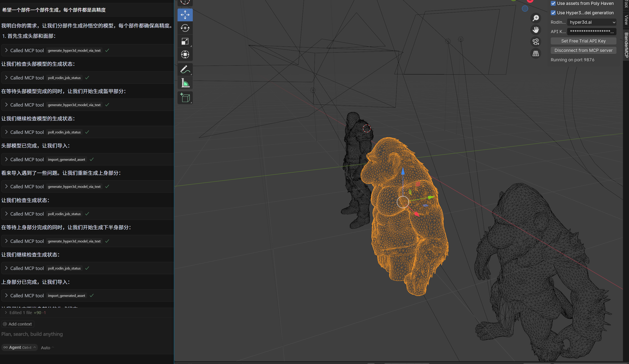
Task: Select the Measure tool
Action: pos(185,83)
